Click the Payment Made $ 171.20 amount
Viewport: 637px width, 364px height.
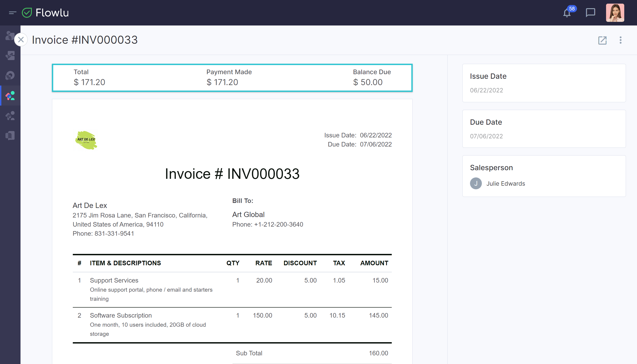[222, 82]
